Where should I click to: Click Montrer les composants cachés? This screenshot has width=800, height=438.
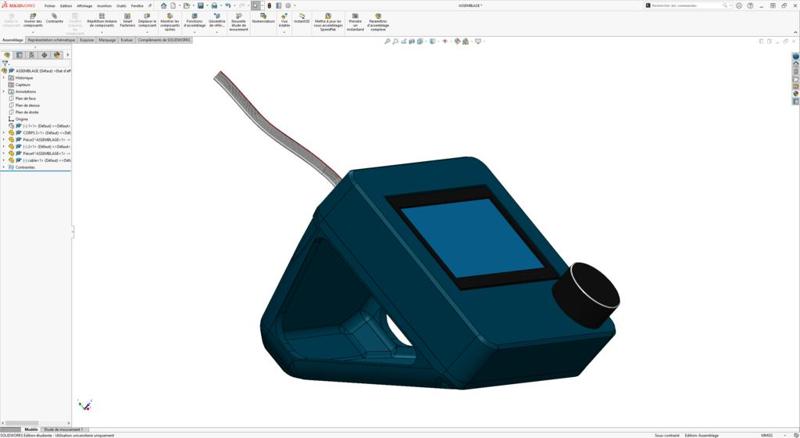pos(169,22)
